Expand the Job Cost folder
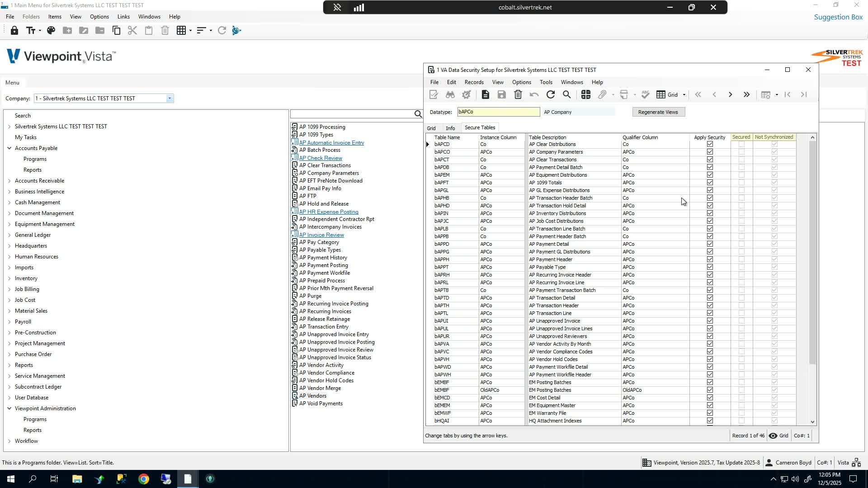This screenshot has height=488, width=868. tap(9, 300)
